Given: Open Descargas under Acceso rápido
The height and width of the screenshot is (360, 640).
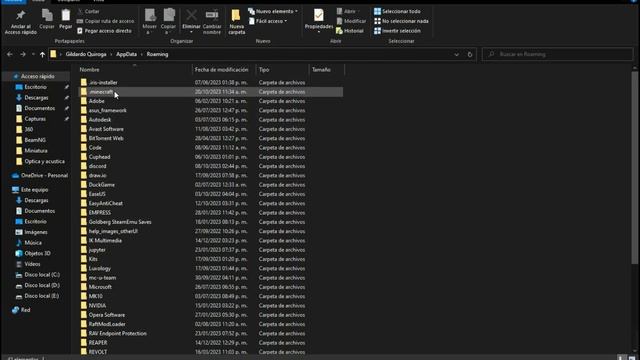Looking at the screenshot, I should (36, 98).
